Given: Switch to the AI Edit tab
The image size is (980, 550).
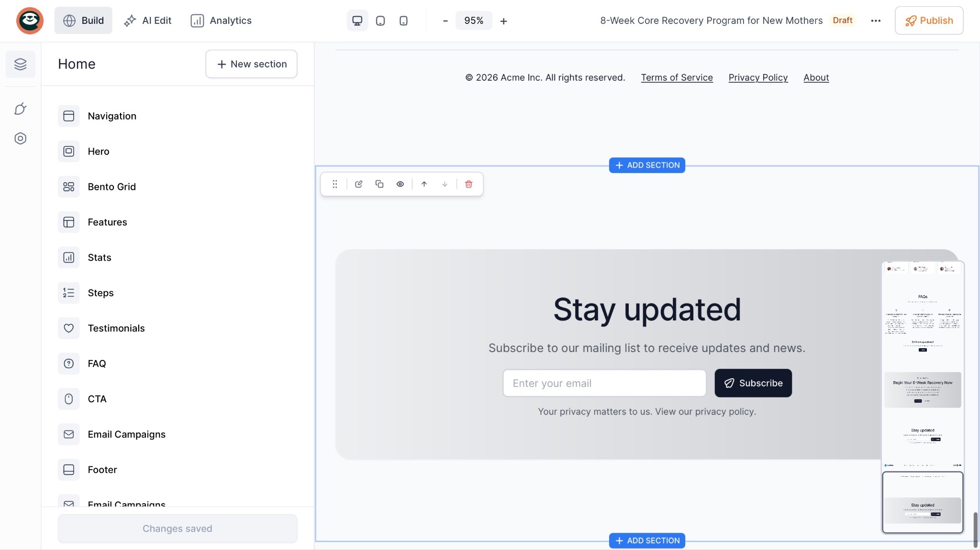Looking at the screenshot, I should tap(147, 21).
